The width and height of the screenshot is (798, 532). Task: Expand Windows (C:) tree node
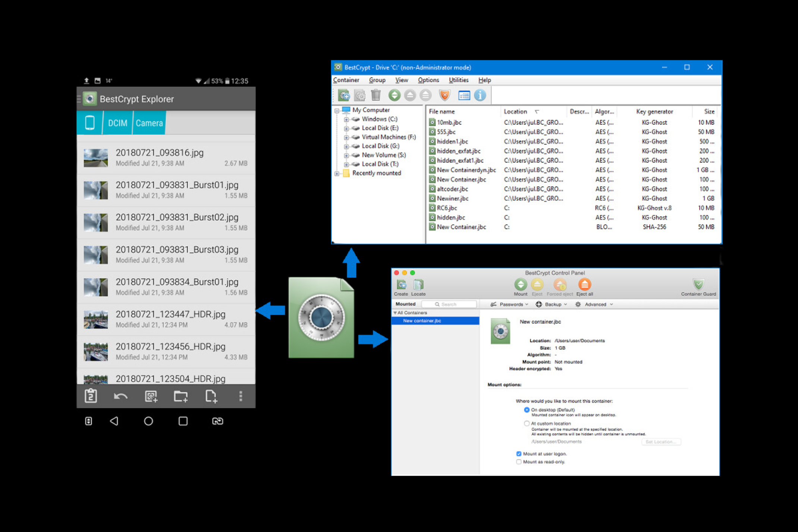pyautogui.click(x=346, y=120)
